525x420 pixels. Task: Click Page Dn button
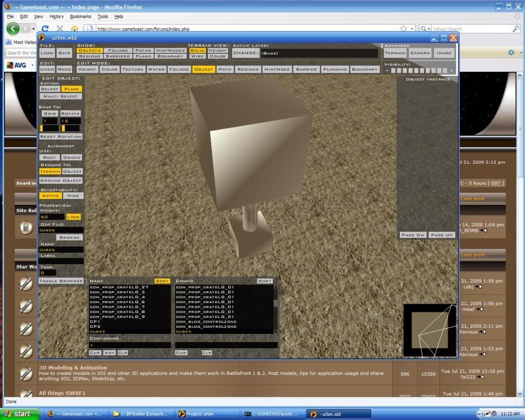413,235
